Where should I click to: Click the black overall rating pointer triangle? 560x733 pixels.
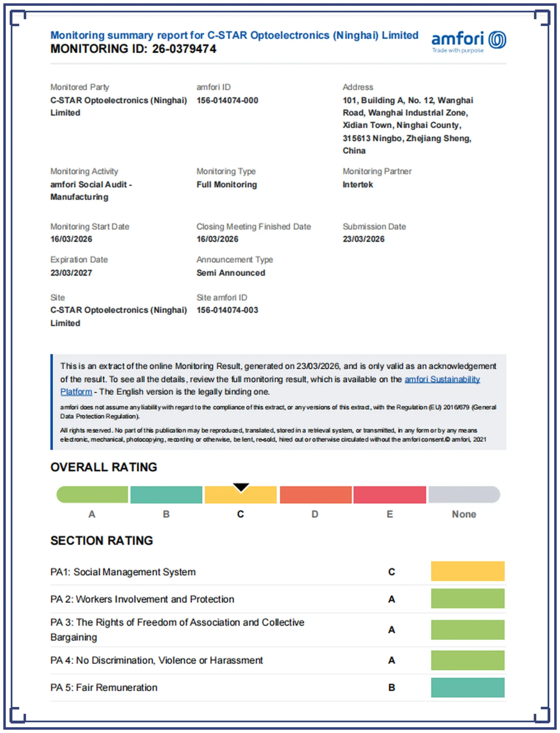(x=241, y=487)
